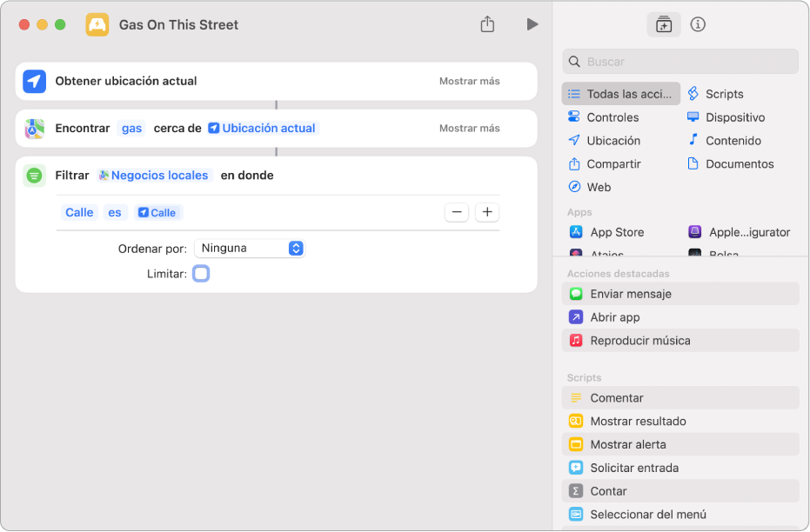
Task: Click the Gas On This Street shortcut icon
Action: (97, 24)
